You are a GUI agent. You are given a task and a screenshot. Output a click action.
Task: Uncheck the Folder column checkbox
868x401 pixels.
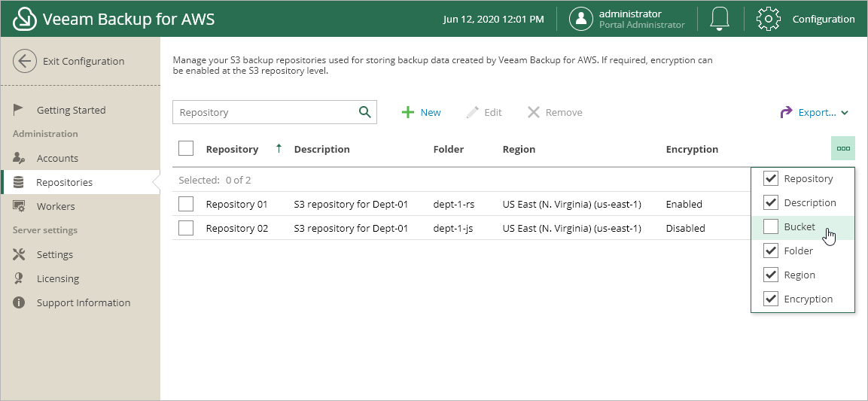771,251
